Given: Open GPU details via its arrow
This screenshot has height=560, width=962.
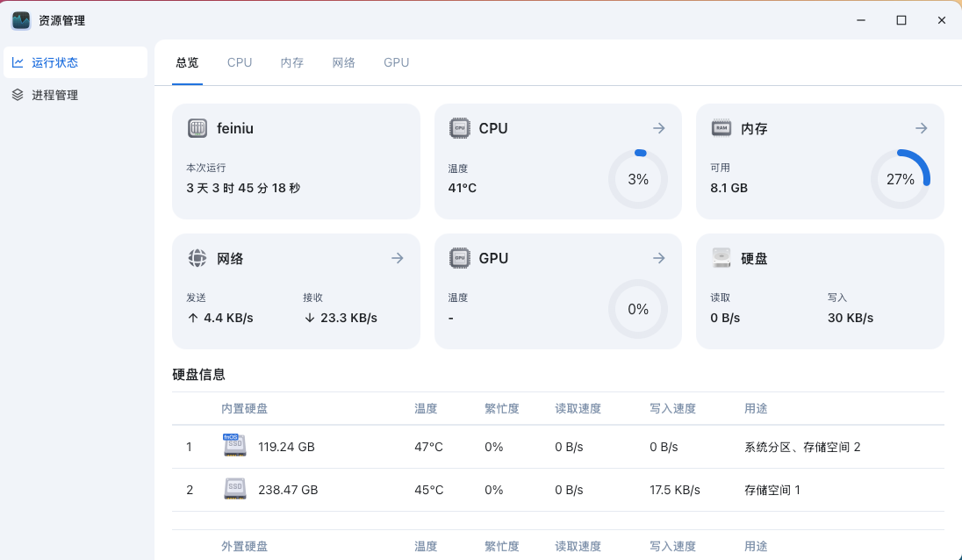Looking at the screenshot, I should click(659, 258).
